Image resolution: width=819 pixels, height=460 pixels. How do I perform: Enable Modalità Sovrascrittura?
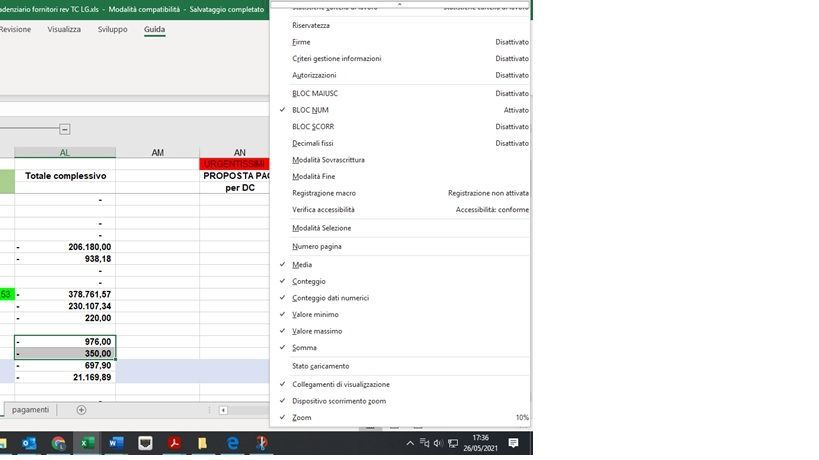coord(400,160)
